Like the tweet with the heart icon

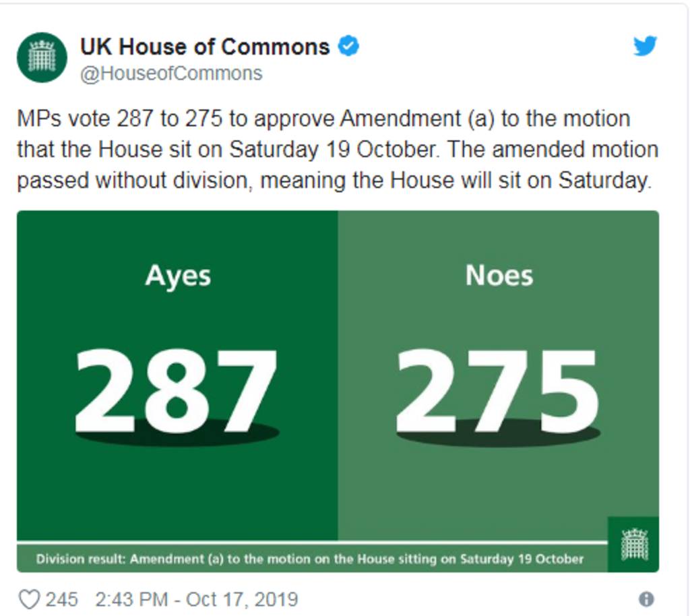tap(30, 599)
